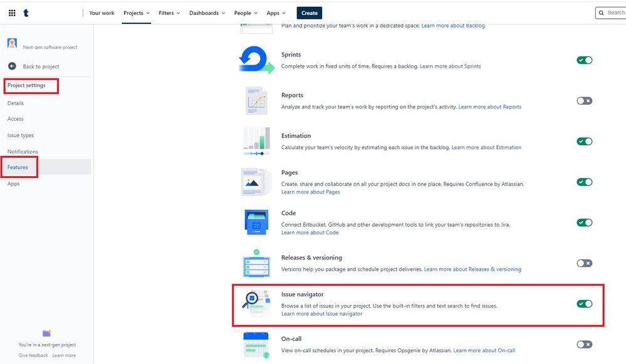Click the Sprints feature title
The height and width of the screenshot is (364, 626).
[291, 55]
